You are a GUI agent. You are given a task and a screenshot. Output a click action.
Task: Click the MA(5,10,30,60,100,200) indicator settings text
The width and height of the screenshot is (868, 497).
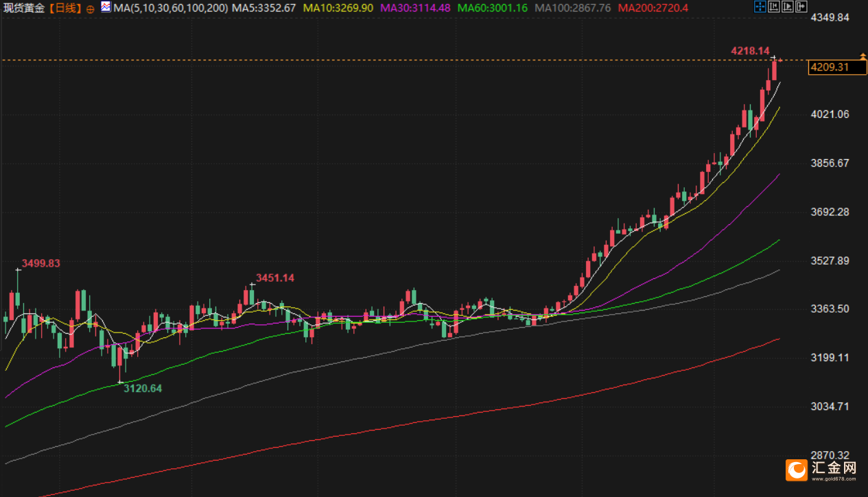(170, 8)
